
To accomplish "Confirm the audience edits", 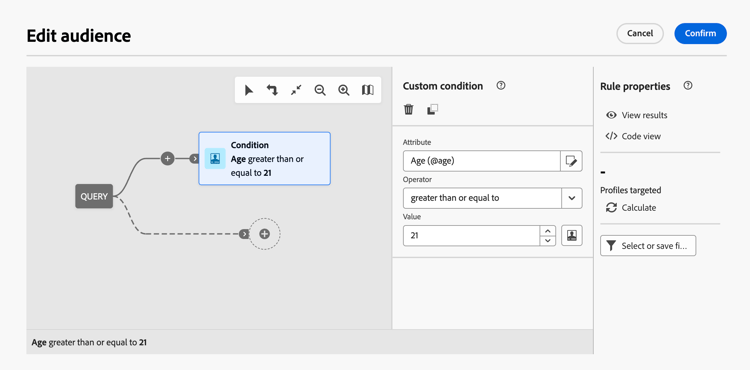I will coord(700,33).
